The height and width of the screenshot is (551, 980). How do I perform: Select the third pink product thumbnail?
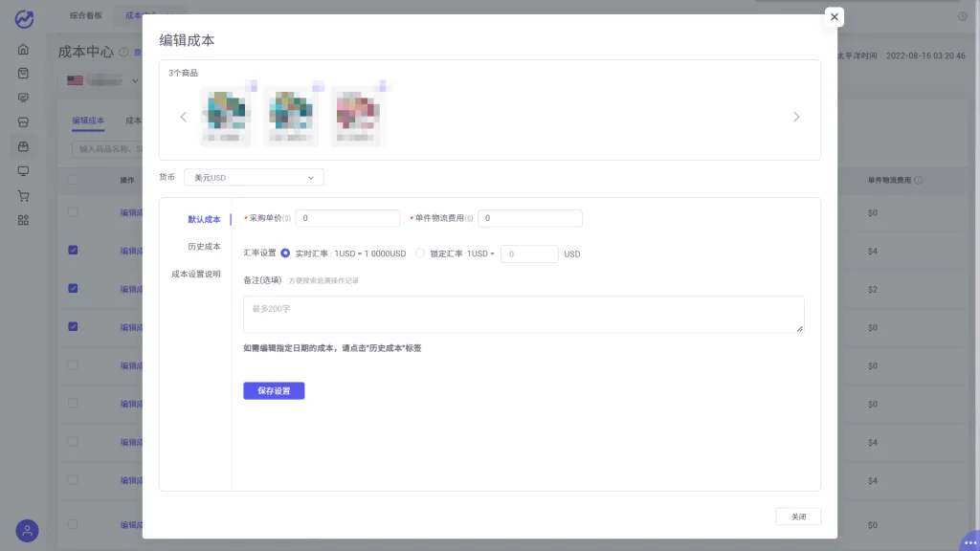click(356, 116)
